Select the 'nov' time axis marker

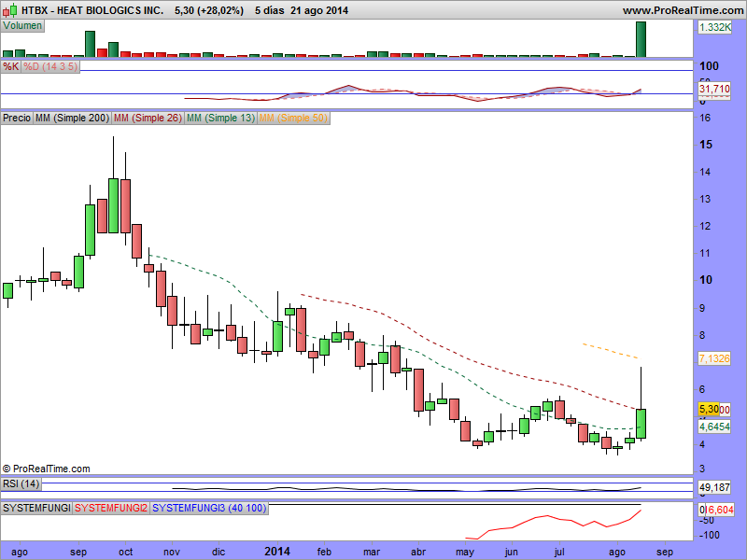point(172,552)
